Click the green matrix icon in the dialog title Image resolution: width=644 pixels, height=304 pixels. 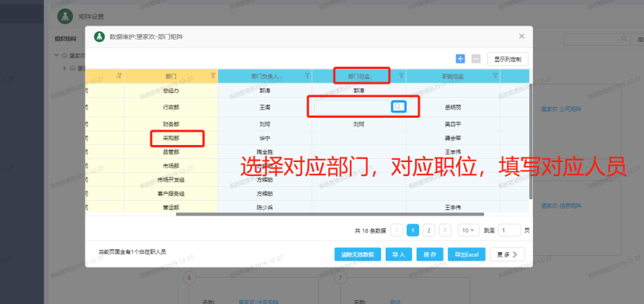tap(99, 36)
